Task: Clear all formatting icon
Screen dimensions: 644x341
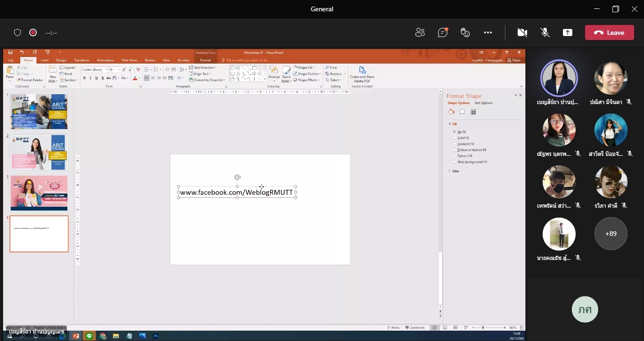Action: (x=139, y=70)
